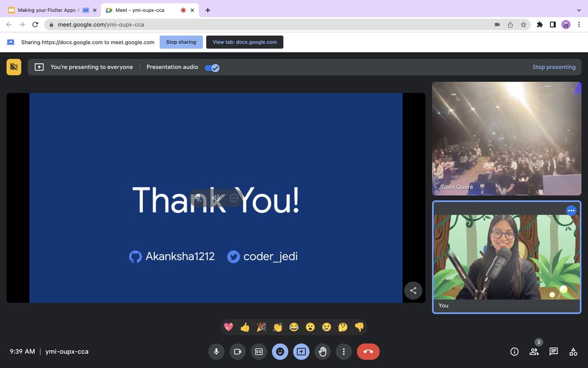Expand the tab search dropdown

pos(579,10)
